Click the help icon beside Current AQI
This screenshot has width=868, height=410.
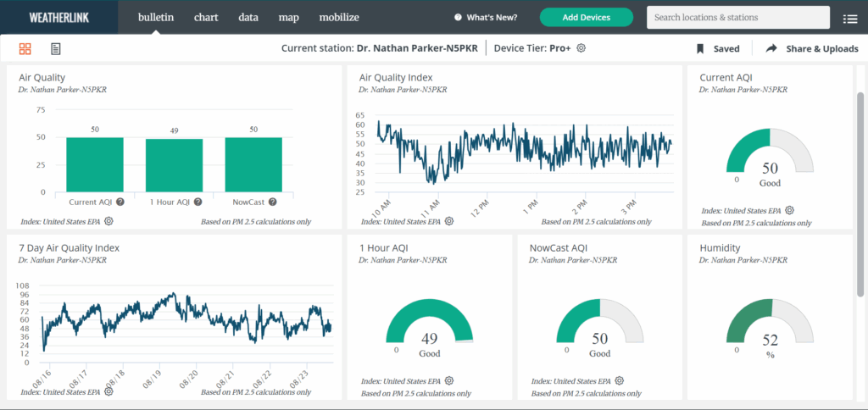120,202
